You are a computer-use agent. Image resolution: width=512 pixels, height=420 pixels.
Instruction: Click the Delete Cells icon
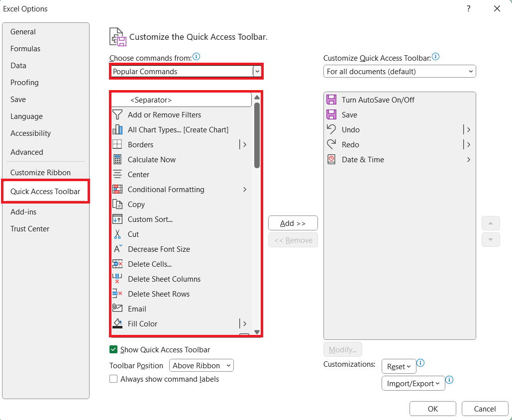117,264
